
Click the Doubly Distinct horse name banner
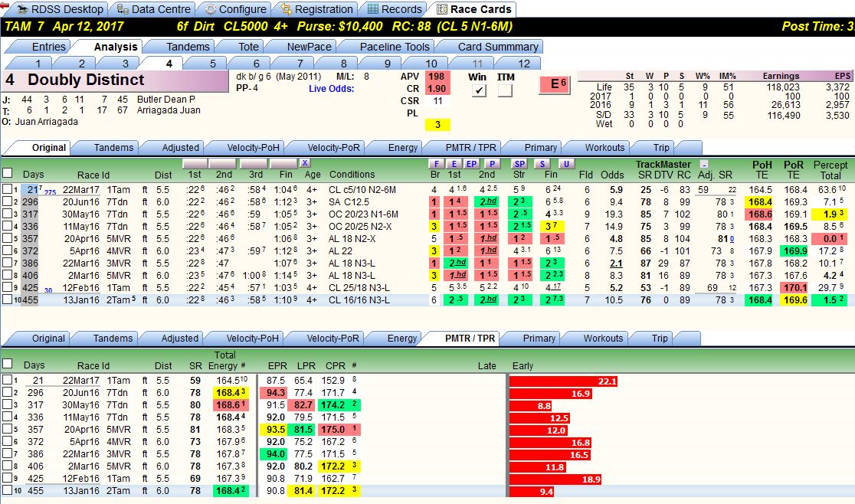click(115, 80)
